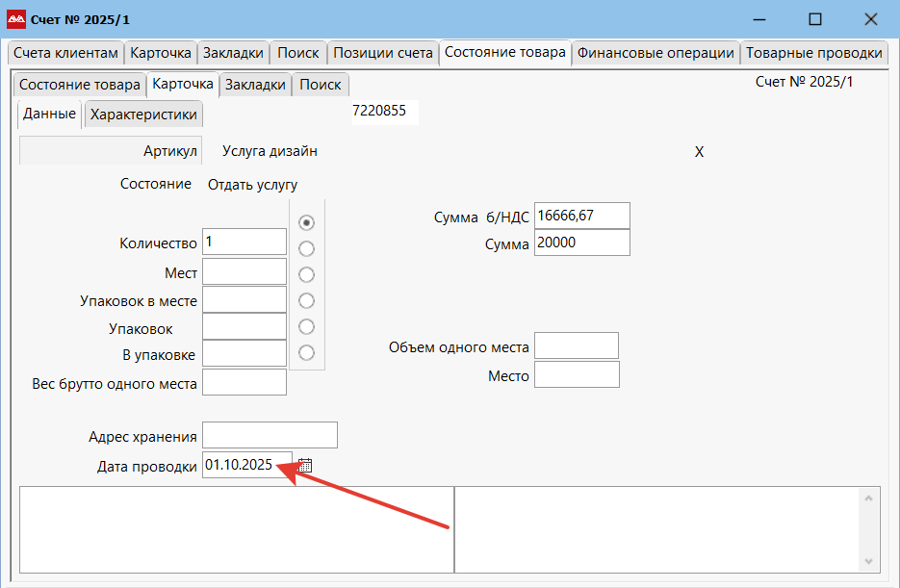Switch to the Характеристики sub-tab

[x=143, y=115]
